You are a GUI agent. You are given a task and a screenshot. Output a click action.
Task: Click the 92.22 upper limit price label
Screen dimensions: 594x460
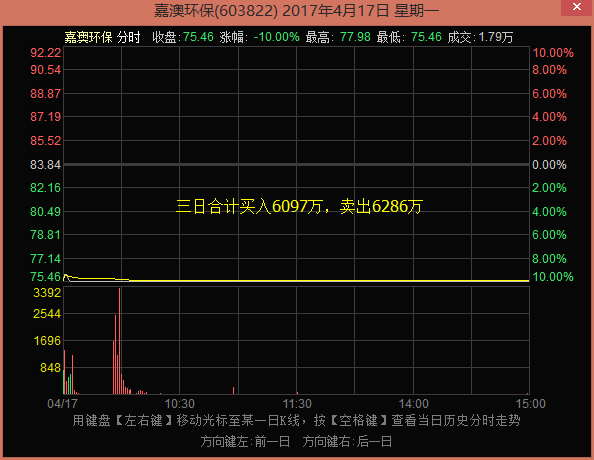point(45,53)
